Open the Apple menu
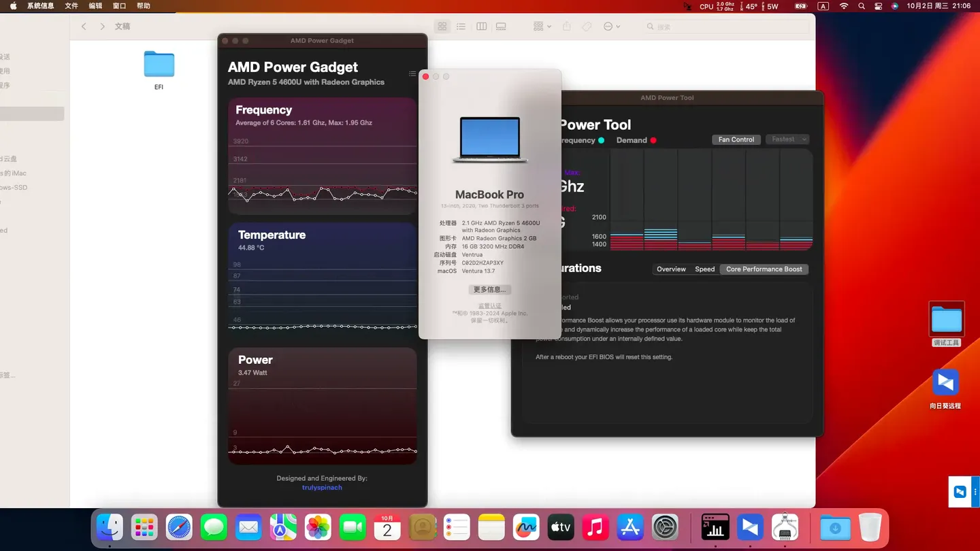 point(13,6)
